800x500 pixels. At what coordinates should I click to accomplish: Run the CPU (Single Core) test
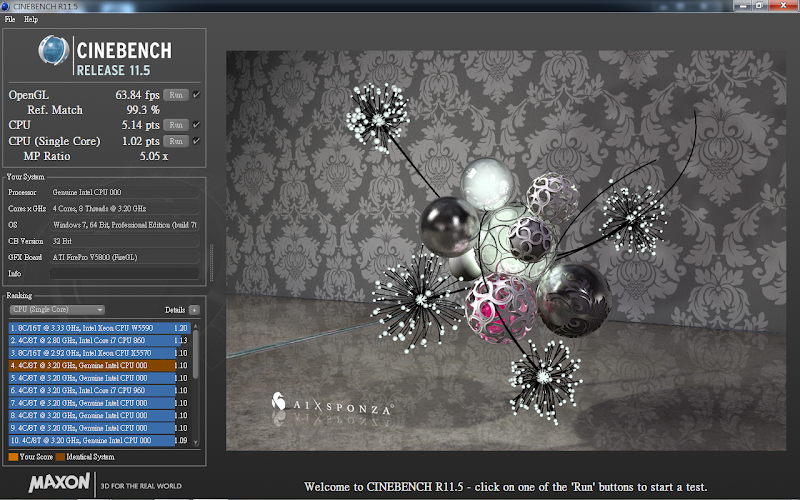tap(176, 141)
